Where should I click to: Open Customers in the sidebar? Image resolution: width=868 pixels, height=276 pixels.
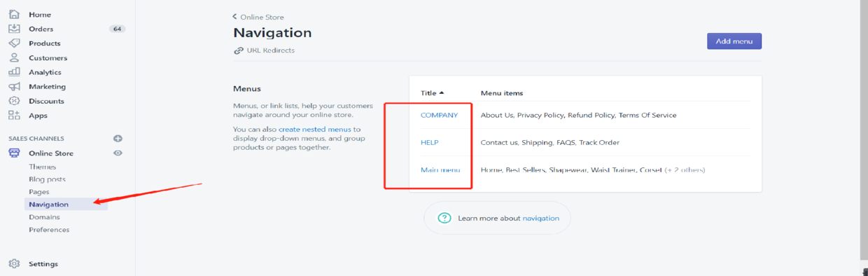48,58
